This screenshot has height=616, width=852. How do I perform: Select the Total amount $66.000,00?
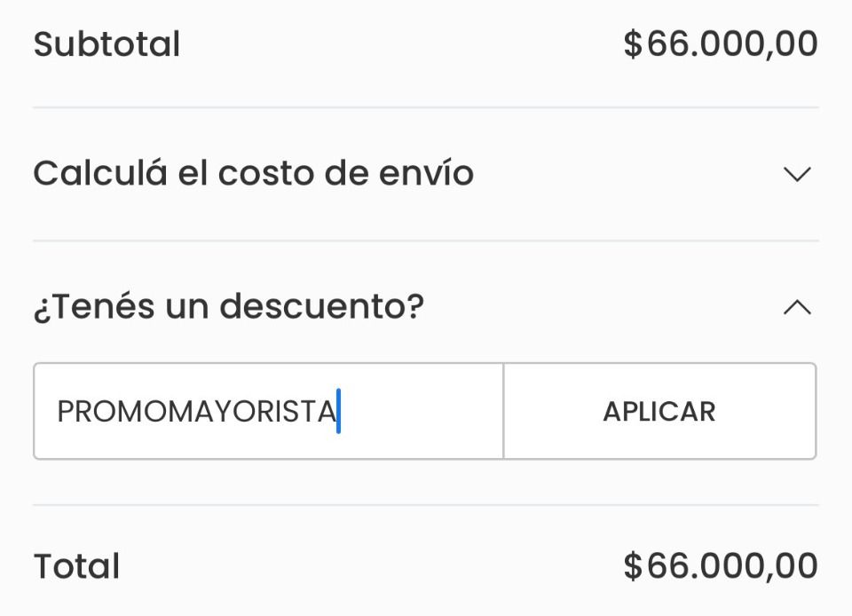pos(720,566)
